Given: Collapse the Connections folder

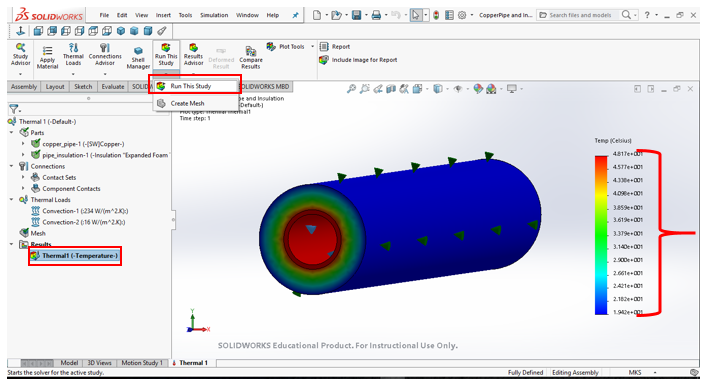Looking at the screenshot, I should pos(11,166).
